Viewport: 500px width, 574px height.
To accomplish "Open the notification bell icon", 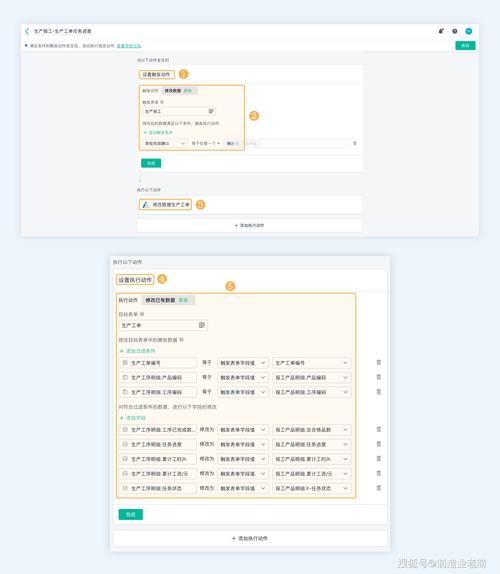I will pos(441,31).
